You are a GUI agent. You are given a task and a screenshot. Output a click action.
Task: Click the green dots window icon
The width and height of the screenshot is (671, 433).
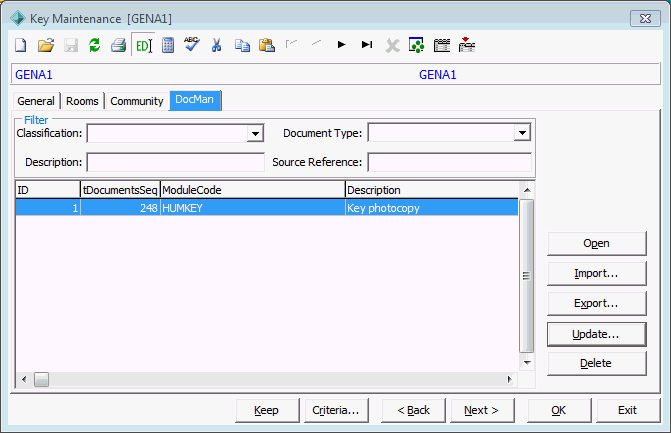(416, 45)
